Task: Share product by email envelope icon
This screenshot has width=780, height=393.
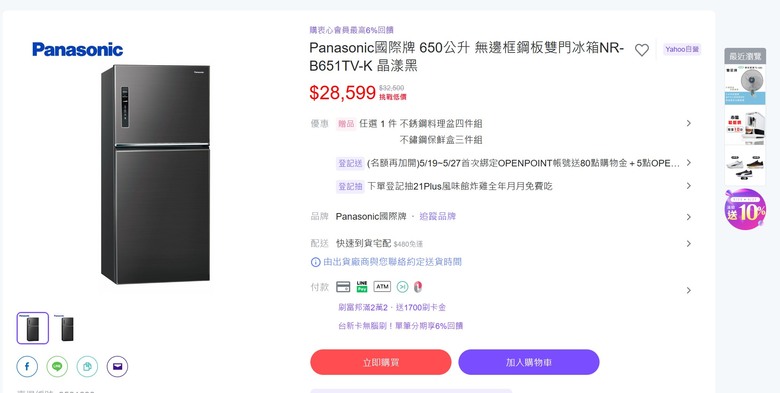Action: tap(117, 367)
